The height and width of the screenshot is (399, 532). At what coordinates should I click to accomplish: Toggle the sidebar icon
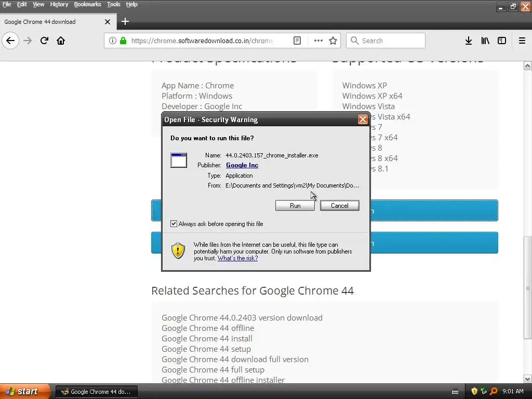pos(502,41)
